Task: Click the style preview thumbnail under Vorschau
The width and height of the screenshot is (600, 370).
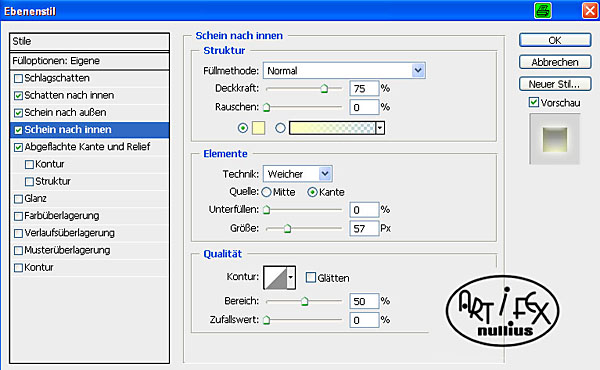Action: click(554, 139)
